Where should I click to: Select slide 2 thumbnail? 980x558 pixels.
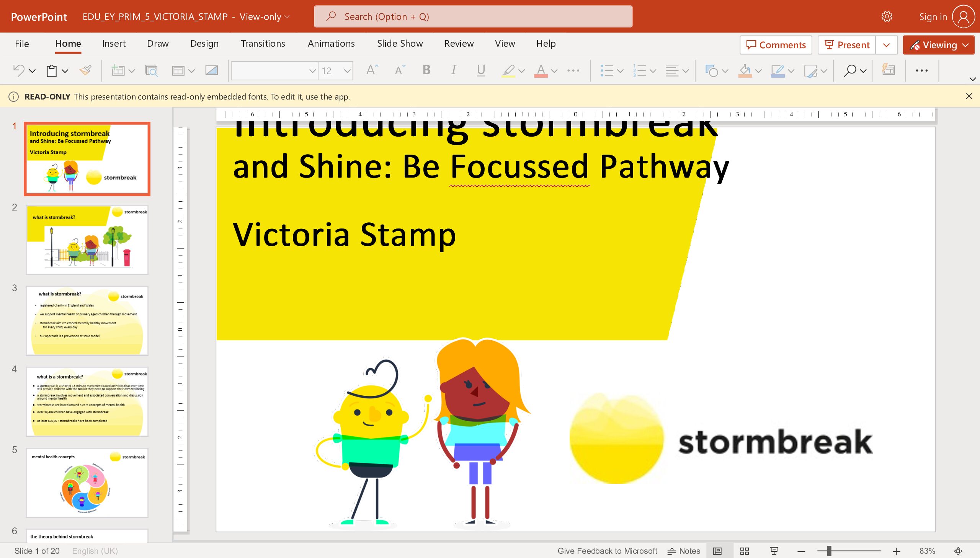point(87,240)
